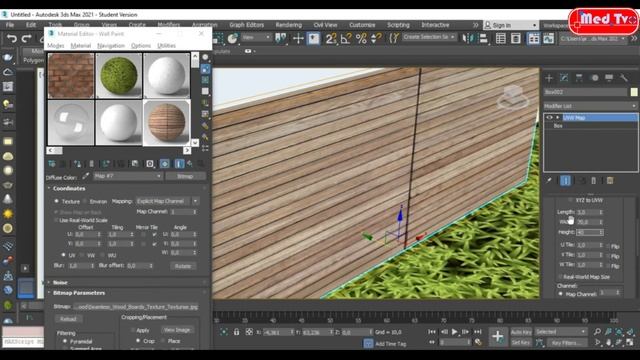Toggle the Scene Explorer icon

pos(501,39)
